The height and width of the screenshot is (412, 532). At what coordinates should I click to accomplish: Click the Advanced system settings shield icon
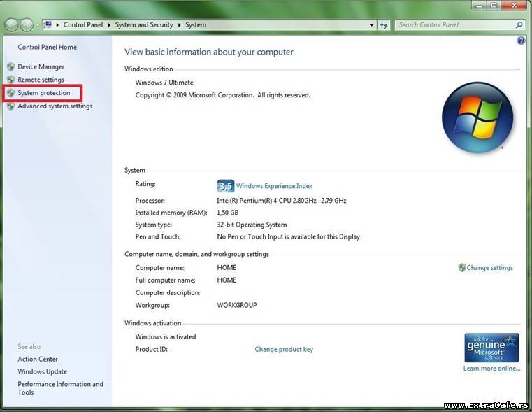click(11, 106)
